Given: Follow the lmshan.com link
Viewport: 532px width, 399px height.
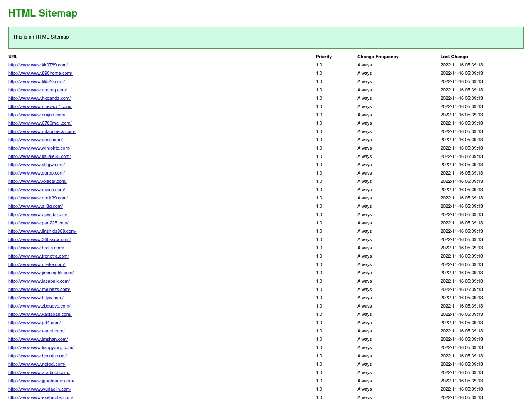Looking at the screenshot, I should tap(38, 339).
